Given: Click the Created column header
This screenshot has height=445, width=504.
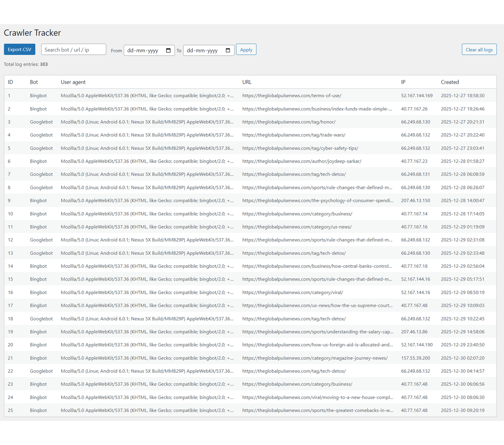Looking at the screenshot, I should click(450, 82).
